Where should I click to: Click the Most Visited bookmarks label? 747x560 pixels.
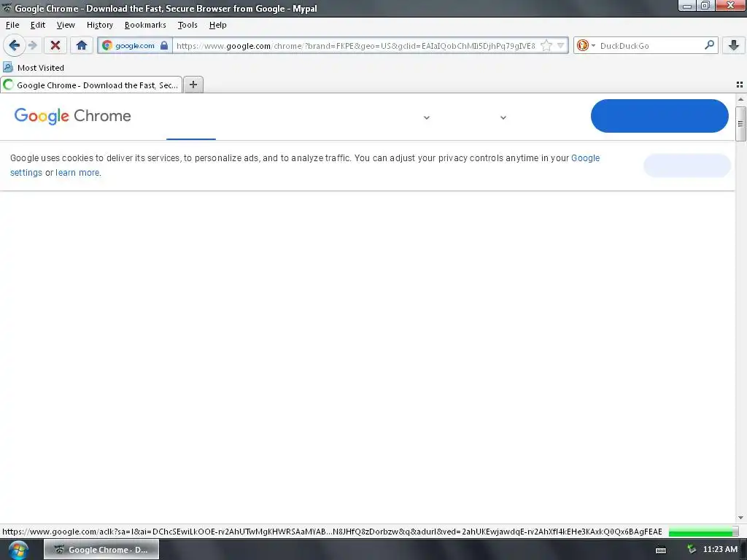(x=41, y=68)
